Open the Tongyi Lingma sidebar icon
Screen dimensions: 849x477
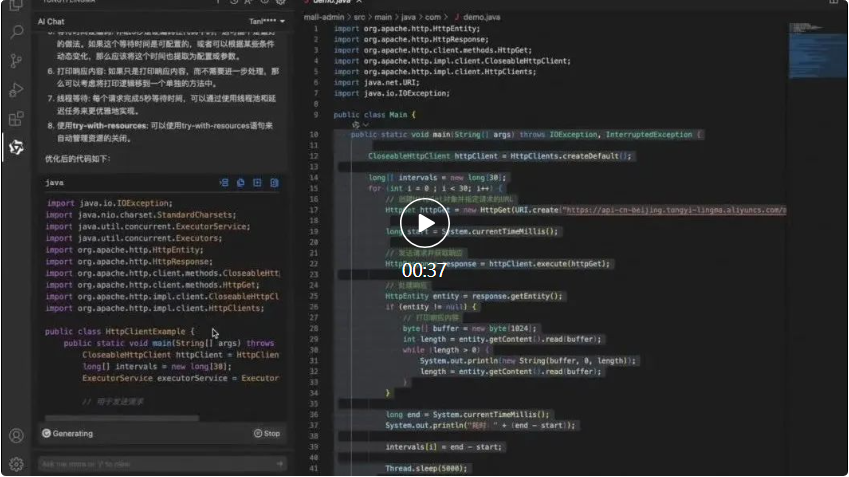coord(16,147)
